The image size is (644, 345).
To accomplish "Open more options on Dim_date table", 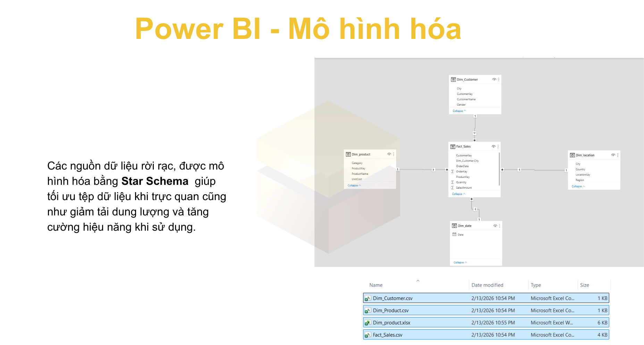I will 500,226.
